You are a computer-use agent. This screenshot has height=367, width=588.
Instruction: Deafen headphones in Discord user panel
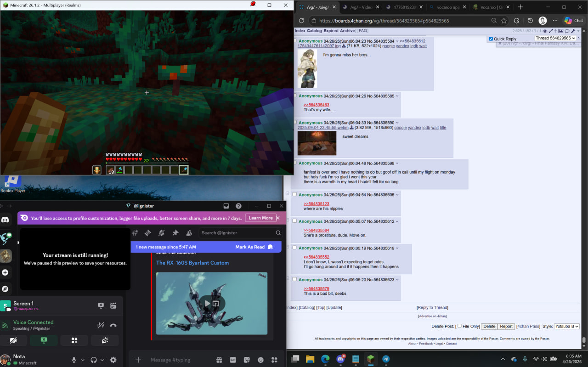94,360
